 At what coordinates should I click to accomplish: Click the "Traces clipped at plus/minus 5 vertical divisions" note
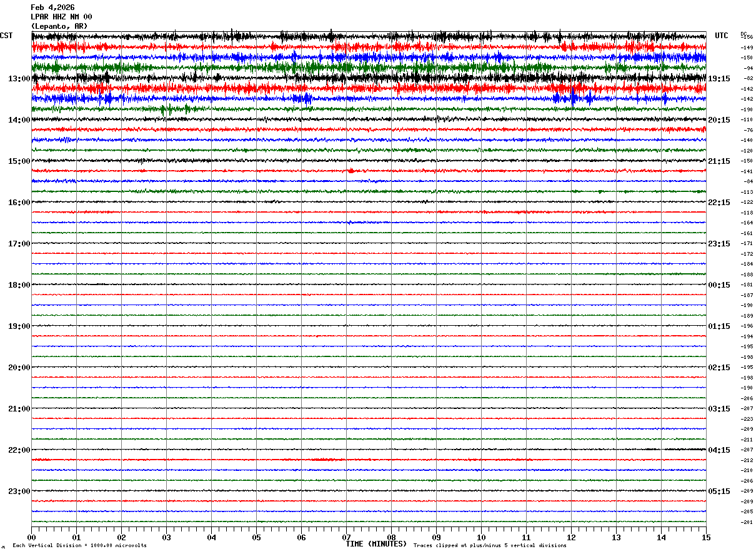(490, 546)
